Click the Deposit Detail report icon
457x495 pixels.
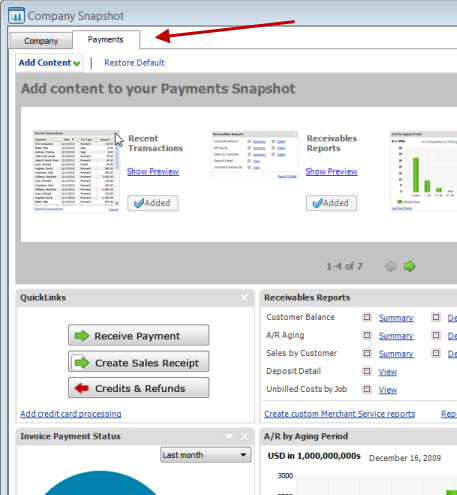tap(367, 371)
